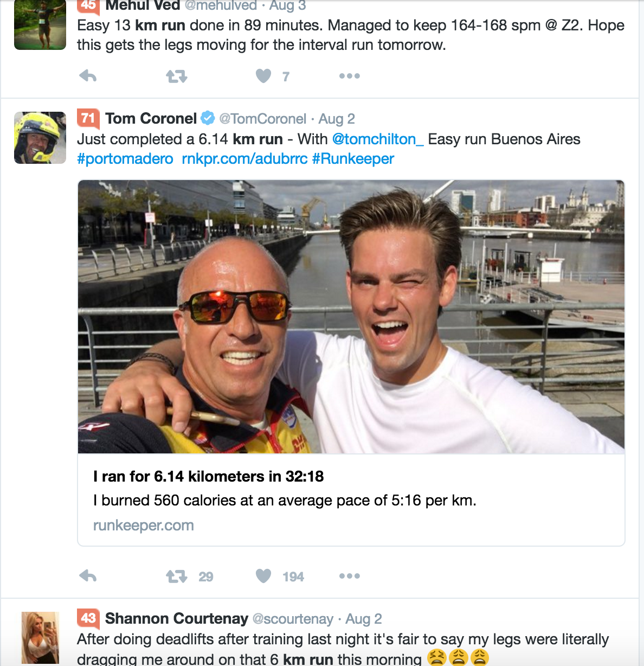Open the #portomadero hashtag
The height and width of the screenshot is (666, 644).
pos(125,159)
